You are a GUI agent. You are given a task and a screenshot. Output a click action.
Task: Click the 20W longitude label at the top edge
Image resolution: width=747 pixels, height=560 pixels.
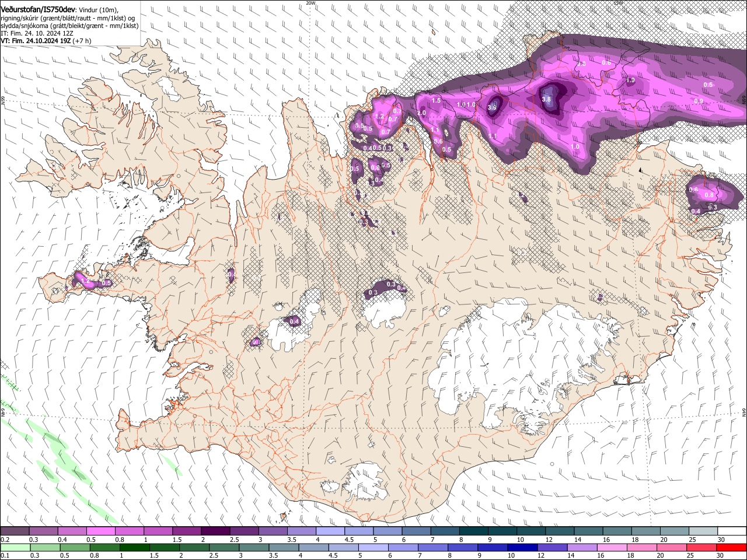pyautogui.click(x=310, y=3)
